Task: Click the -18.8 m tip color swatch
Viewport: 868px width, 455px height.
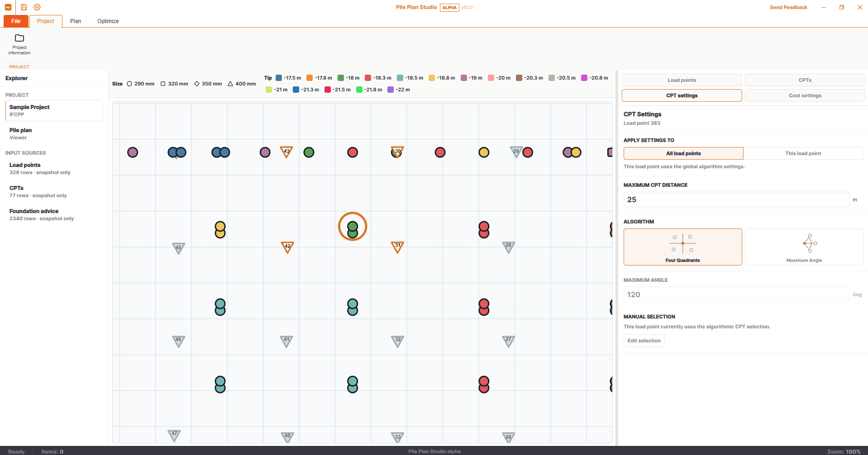Action: click(432, 78)
